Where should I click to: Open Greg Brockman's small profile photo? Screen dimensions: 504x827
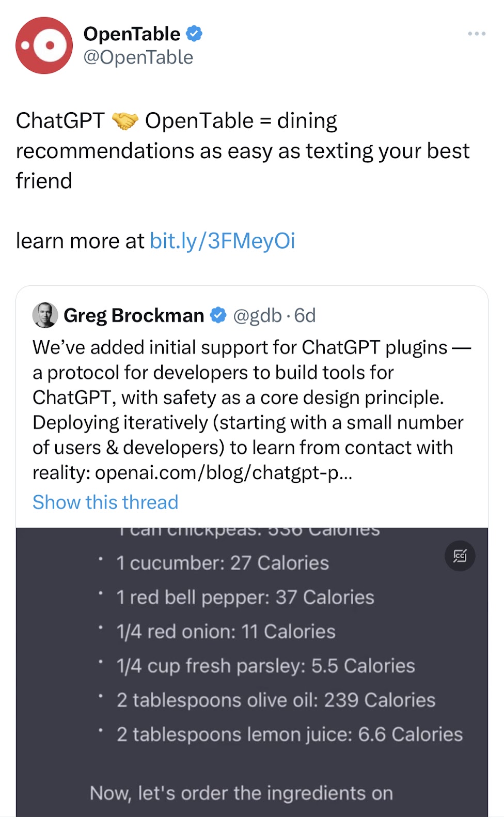point(45,315)
